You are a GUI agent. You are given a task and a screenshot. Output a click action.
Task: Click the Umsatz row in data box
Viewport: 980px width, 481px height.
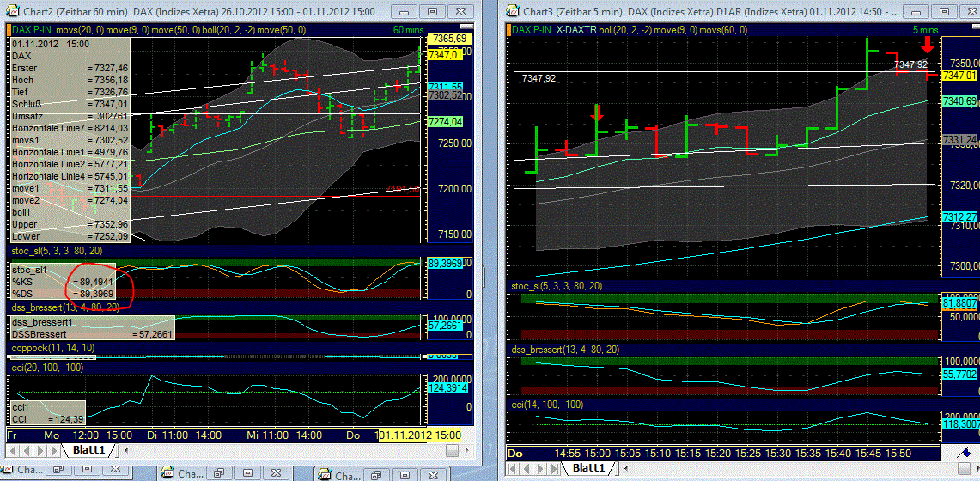point(70,116)
